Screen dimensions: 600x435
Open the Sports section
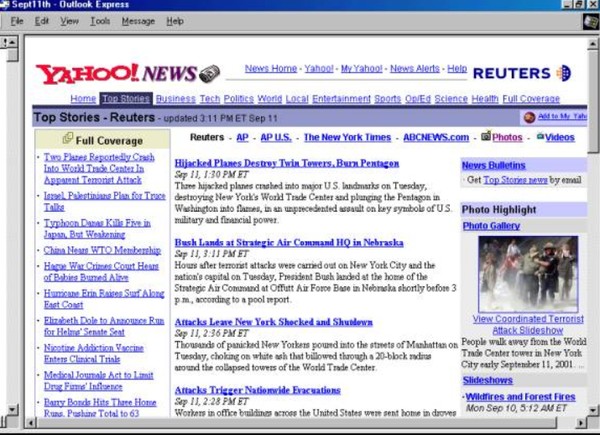point(388,99)
